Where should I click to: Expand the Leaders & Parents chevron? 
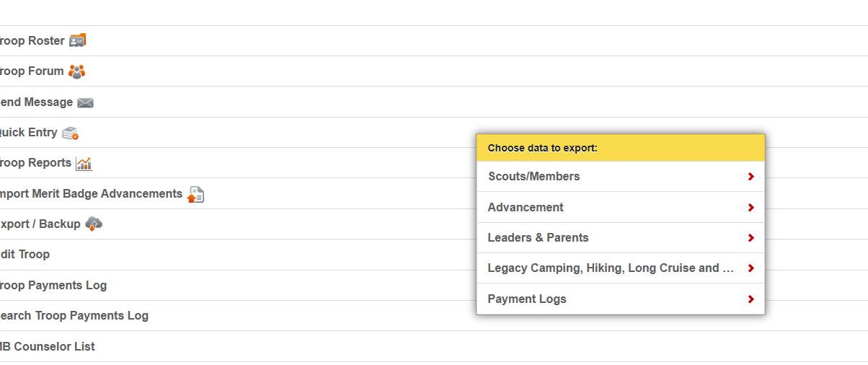click(750, 238)
